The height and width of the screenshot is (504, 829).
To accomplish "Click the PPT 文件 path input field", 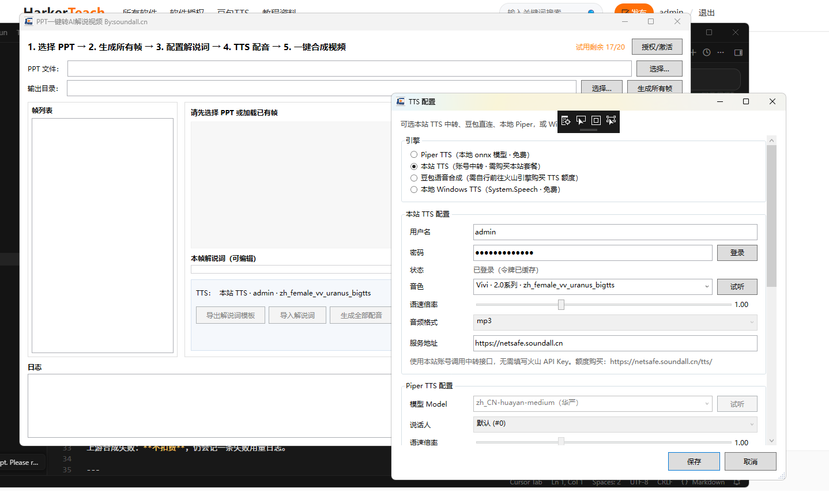I will (x=349, y=69).
